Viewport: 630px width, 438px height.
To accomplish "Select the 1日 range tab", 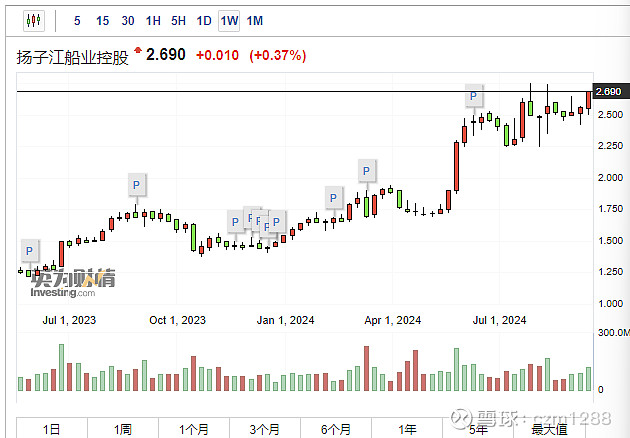I will pos(52,429).
